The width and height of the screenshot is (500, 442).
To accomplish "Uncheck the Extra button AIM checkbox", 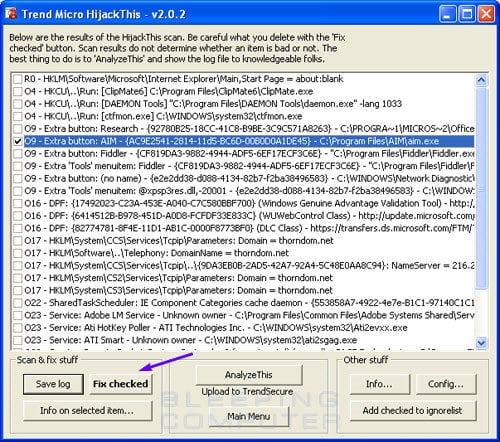I will pyautogui.click(x=18, y=142).
